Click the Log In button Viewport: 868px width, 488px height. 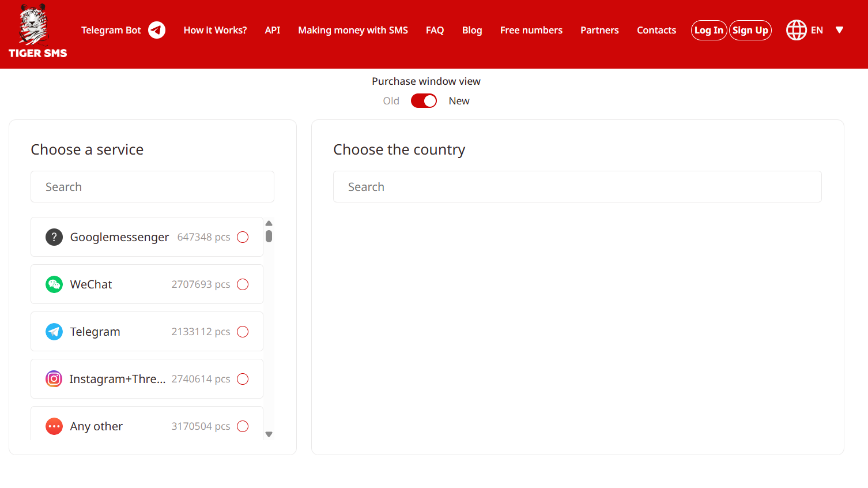coord(709,30)
